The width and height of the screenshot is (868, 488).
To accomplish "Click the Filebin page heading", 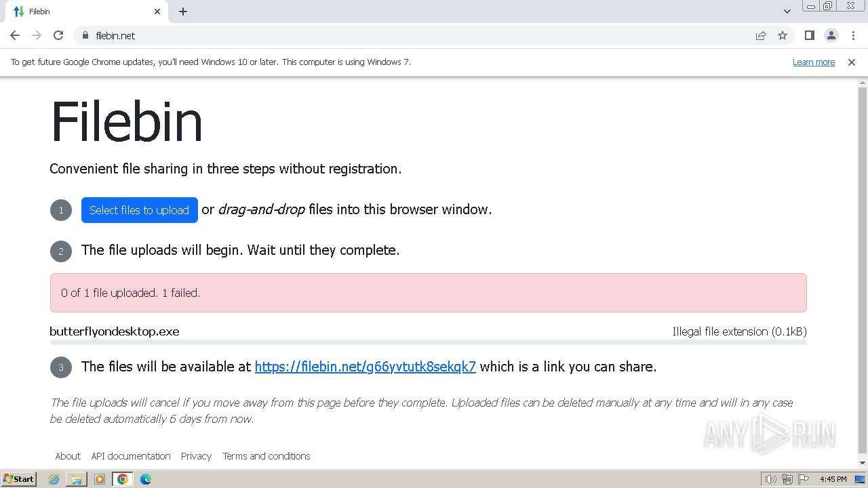I will pyautogui.click(x=126, y=122).
